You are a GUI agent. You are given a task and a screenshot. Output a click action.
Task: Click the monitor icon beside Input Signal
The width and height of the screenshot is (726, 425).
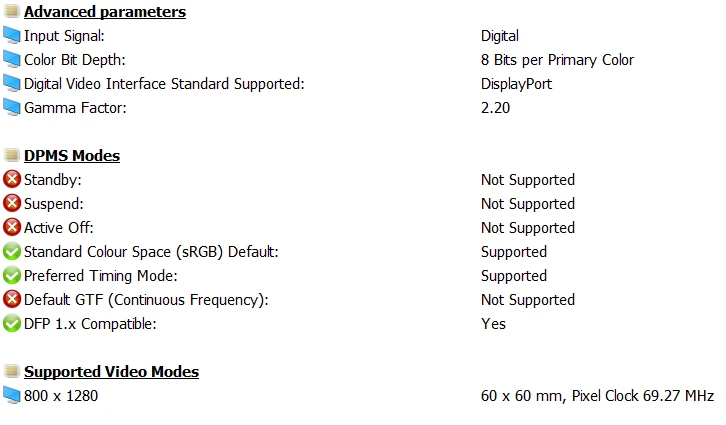tap(12, 36)
